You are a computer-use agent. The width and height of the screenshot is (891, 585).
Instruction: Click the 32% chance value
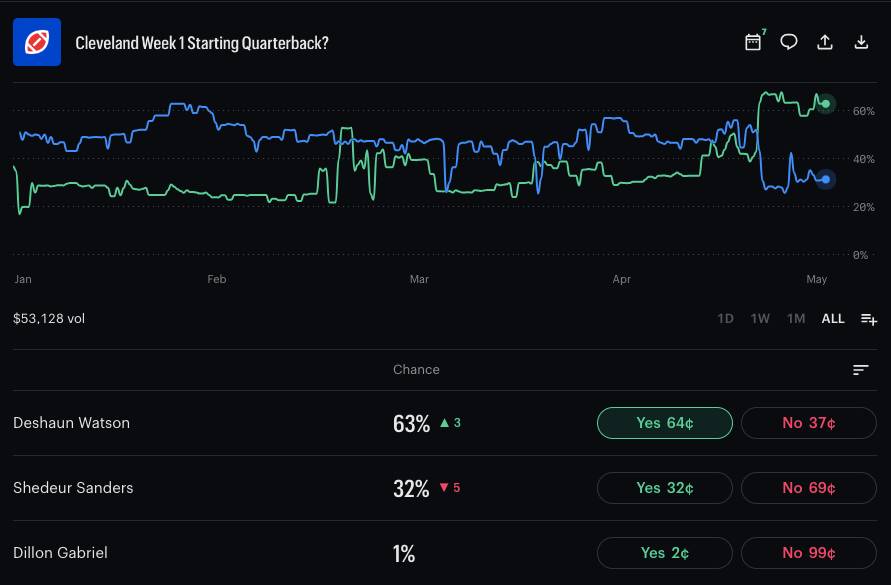pyautogui.click(x=411, y=488)
